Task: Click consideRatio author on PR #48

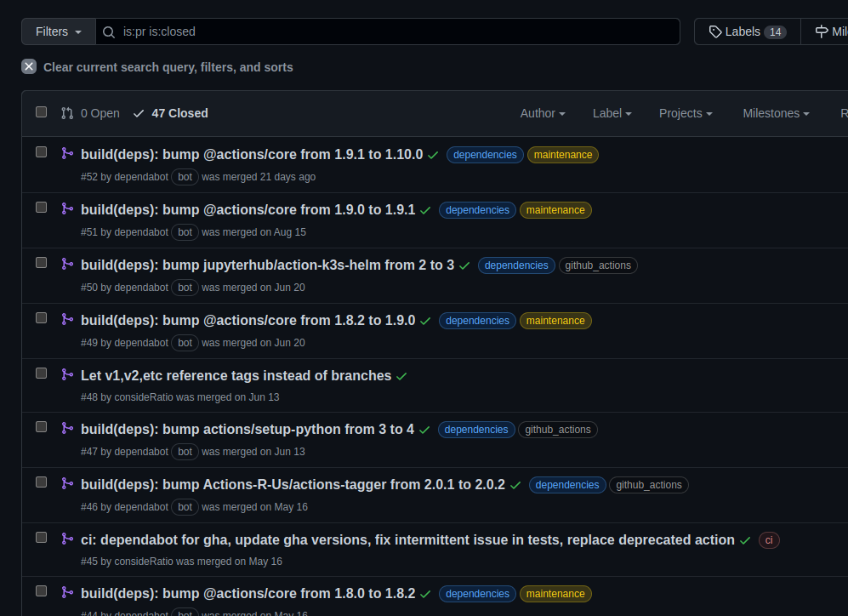Action: pyautogui.click(x=144, y=397)
